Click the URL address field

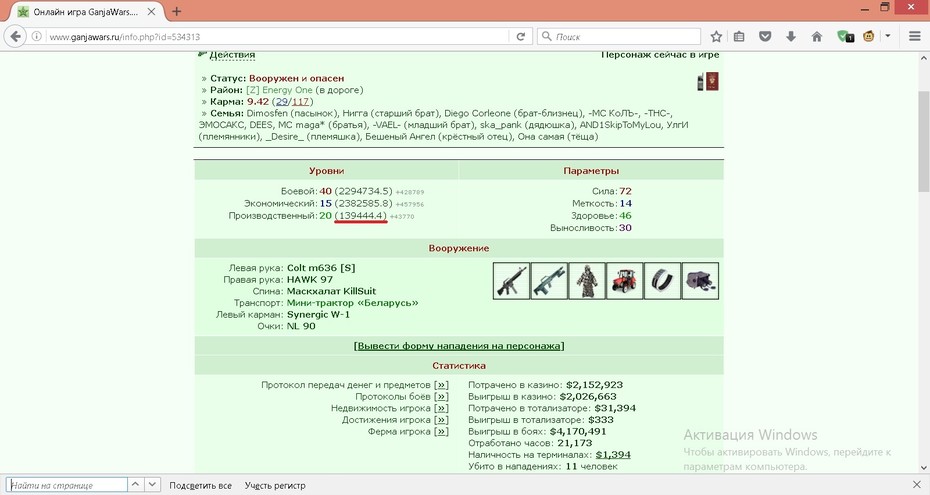[x=276, y=36]
